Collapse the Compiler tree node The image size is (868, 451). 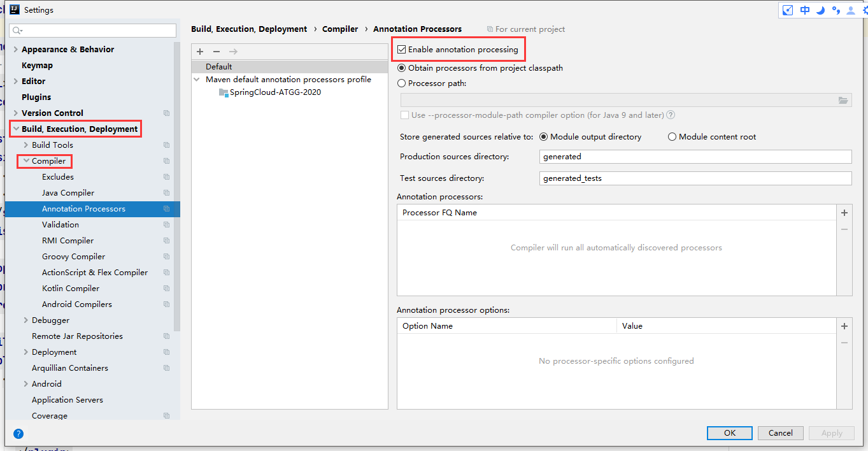[x=26, y=161]
